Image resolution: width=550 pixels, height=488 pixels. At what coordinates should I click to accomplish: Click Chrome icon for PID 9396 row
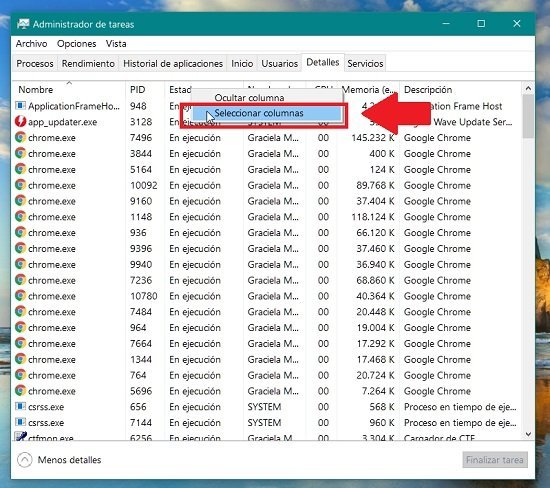[x=21, y=248]
